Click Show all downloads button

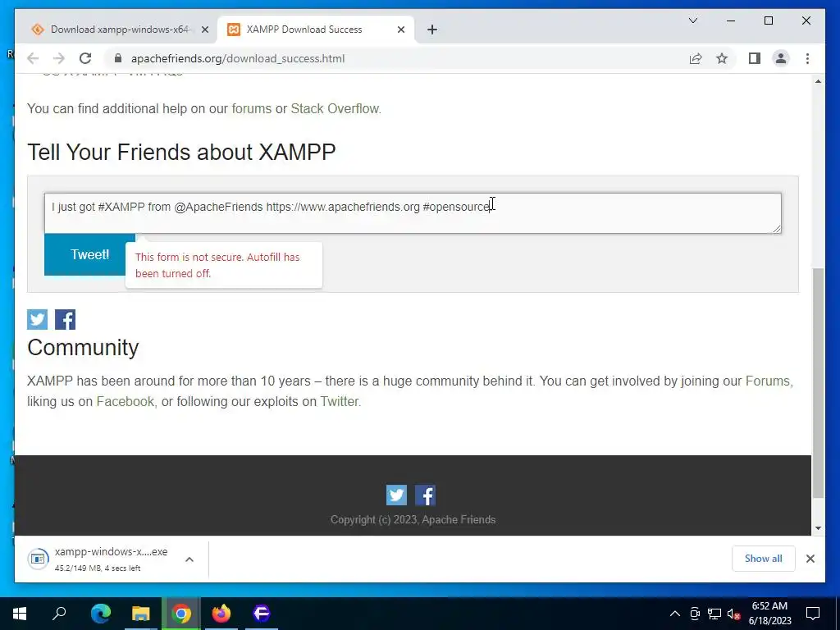point(764,559)
